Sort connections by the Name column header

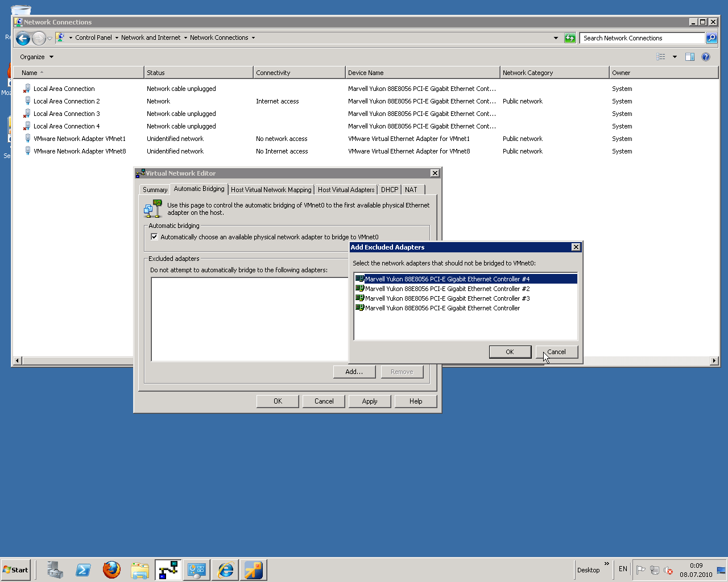coord(78,73)
